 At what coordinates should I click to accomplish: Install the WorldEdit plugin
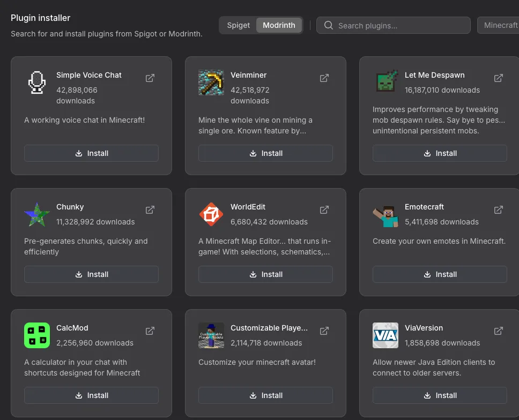tap(265, 274)
